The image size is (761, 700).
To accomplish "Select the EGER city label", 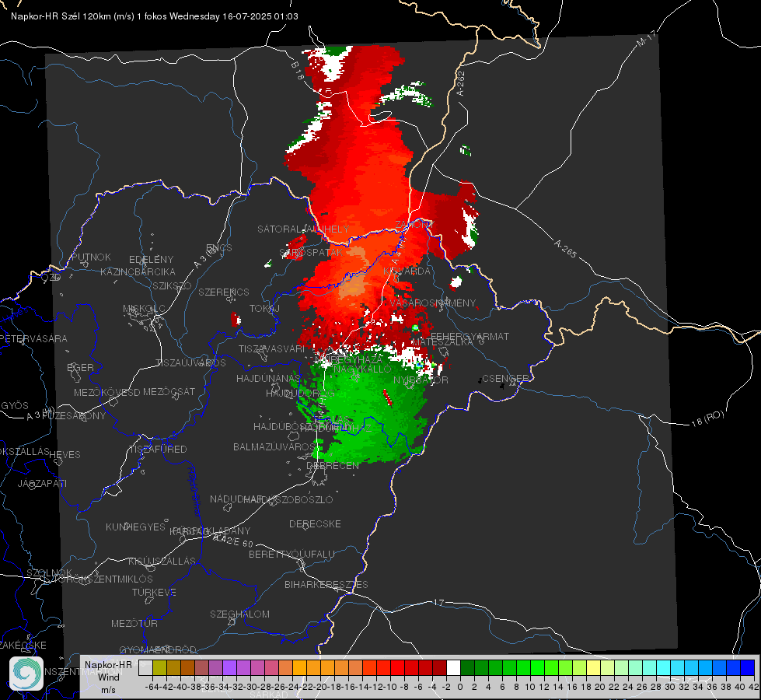I will [80, 368].
